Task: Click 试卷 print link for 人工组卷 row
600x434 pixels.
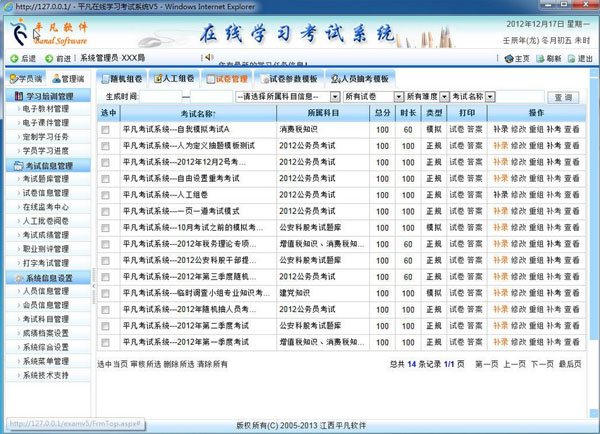Action: point(457,195)
